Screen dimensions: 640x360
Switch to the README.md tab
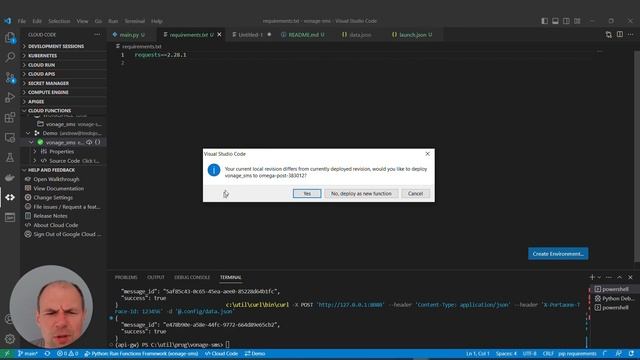pyautogui.click(x=303, y=35)
